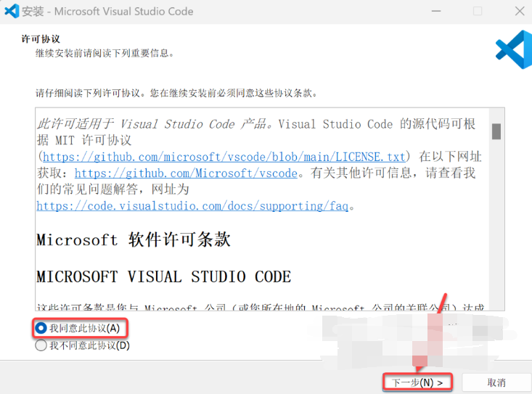Screen dimensions: 532x394
Task: Open the github.com/microsoft/vscode/blob/main/LICENSE.txt link
Action: click(224, 157)
